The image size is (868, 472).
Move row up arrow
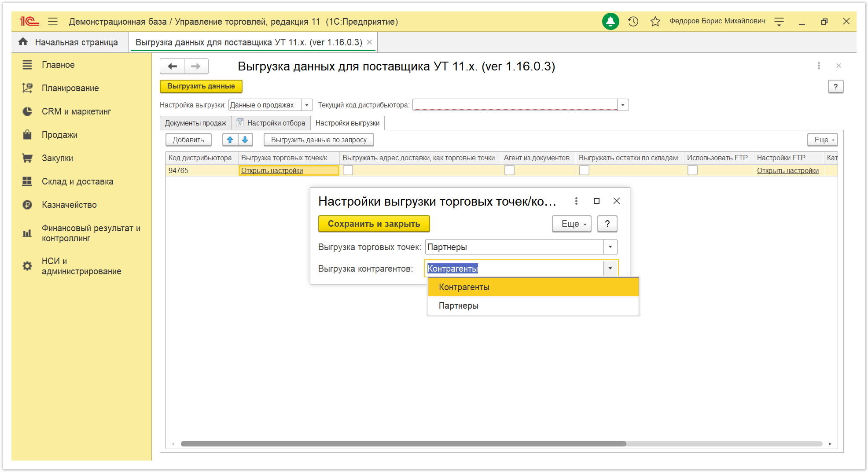[230, 140]
